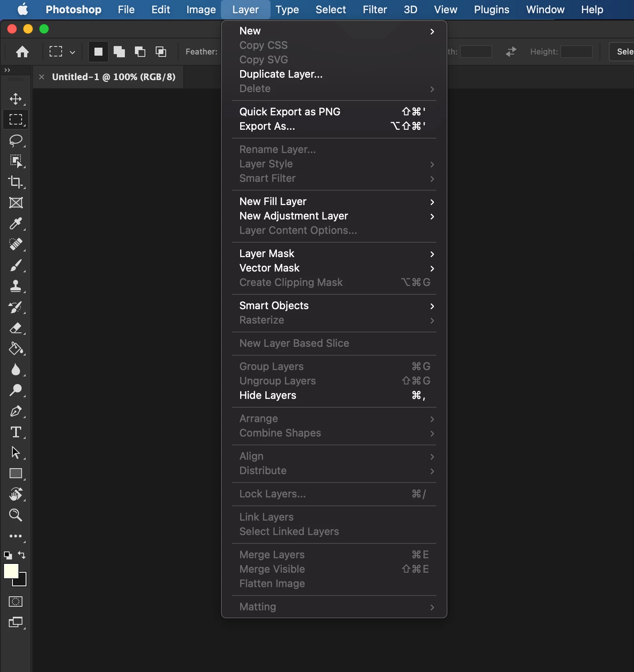634x672 pixels.
Task: Select the Eraser tool
Action: point(16,328)
